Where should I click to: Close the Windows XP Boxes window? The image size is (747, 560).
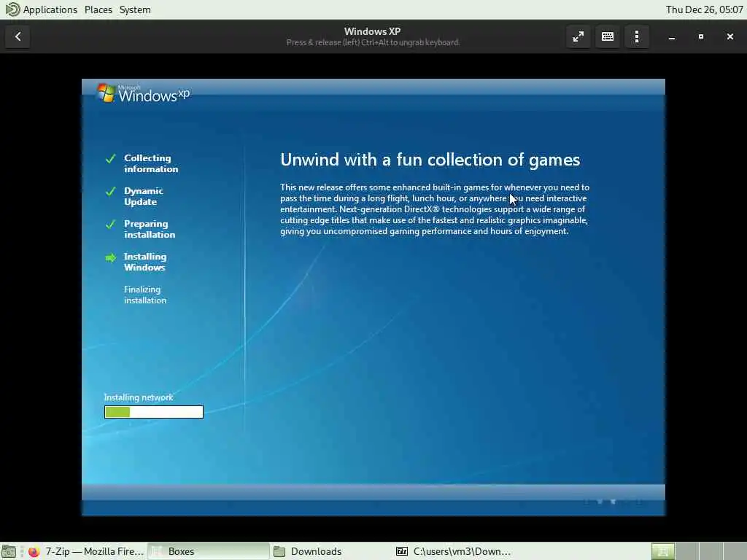pyautogui.click(x=729, y=36)
